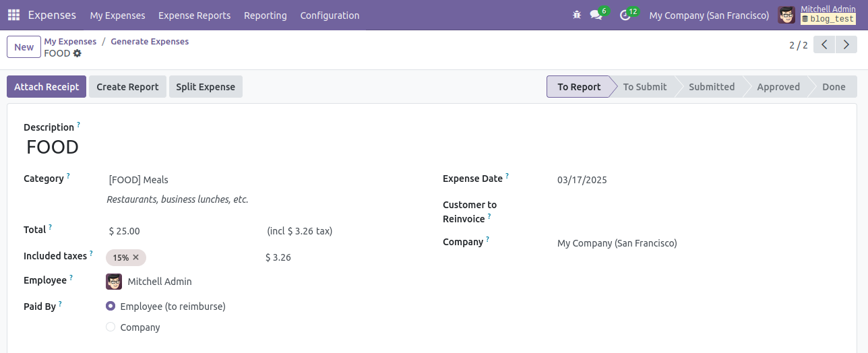Open the activities clock icon
This screenshot has width=868, height=353.
625,15
